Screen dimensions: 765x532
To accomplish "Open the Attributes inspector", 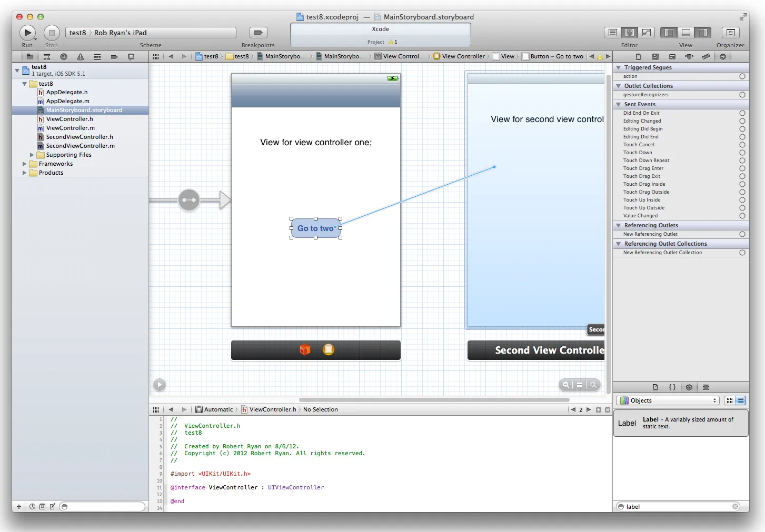I will pyautogui.click(x=689, y=57).
